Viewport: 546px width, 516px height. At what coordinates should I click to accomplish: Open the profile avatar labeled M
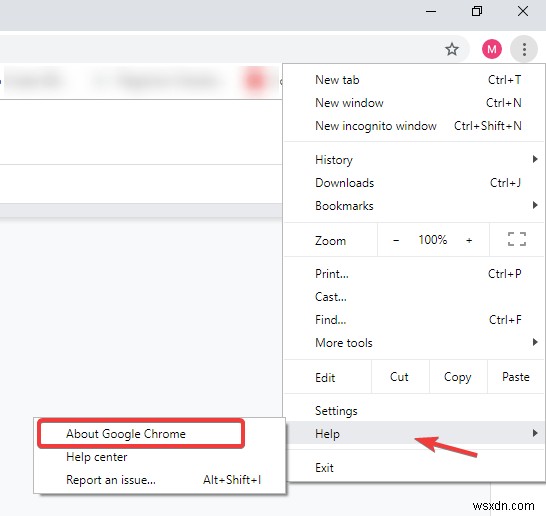click(x=491, y=49)
